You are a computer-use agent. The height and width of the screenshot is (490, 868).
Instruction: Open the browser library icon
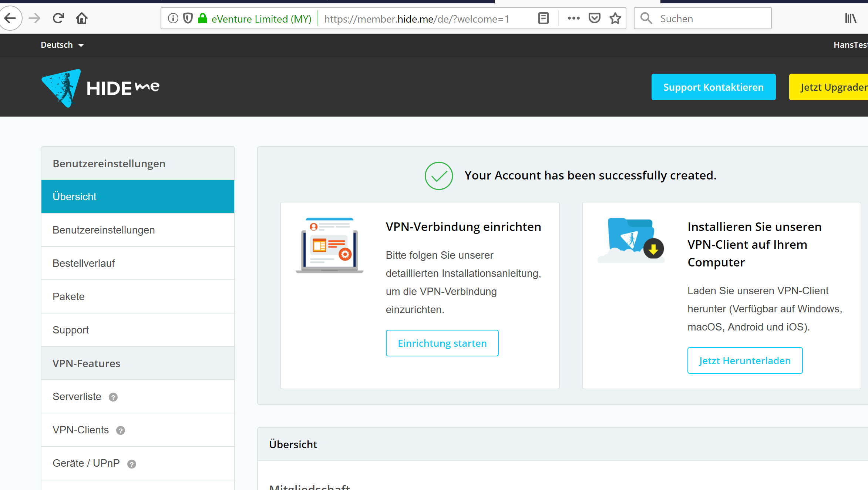(x=851, y=18)
